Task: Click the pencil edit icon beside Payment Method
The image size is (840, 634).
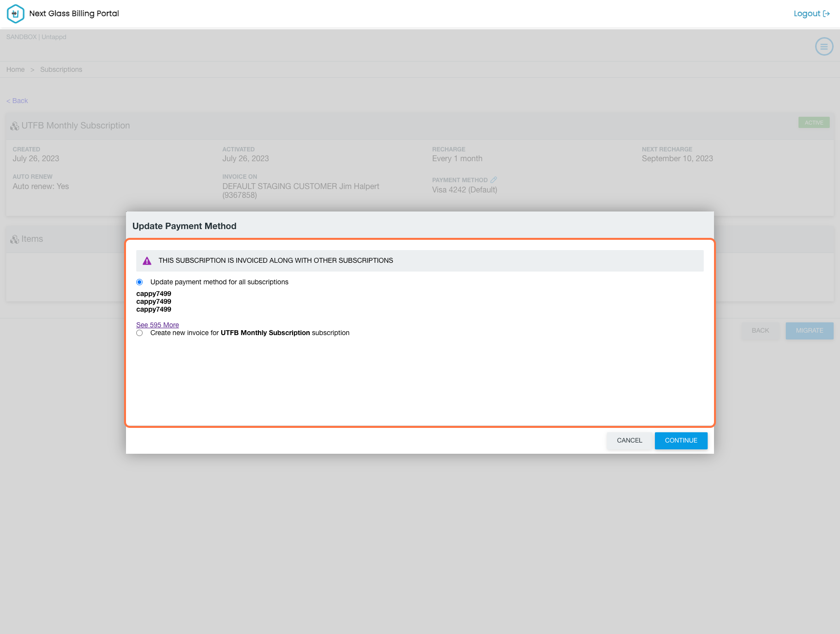Action: [494, 180]
